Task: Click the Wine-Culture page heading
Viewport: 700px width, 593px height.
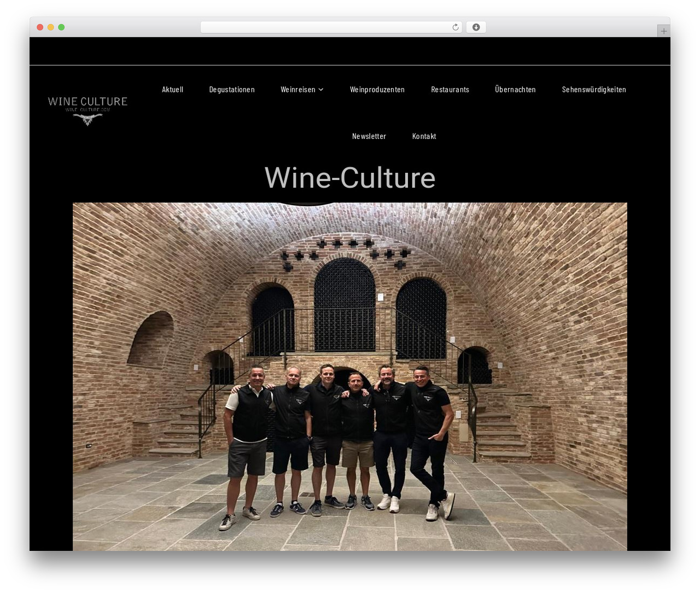Action: pyautogui.click(x=350, y=178)
